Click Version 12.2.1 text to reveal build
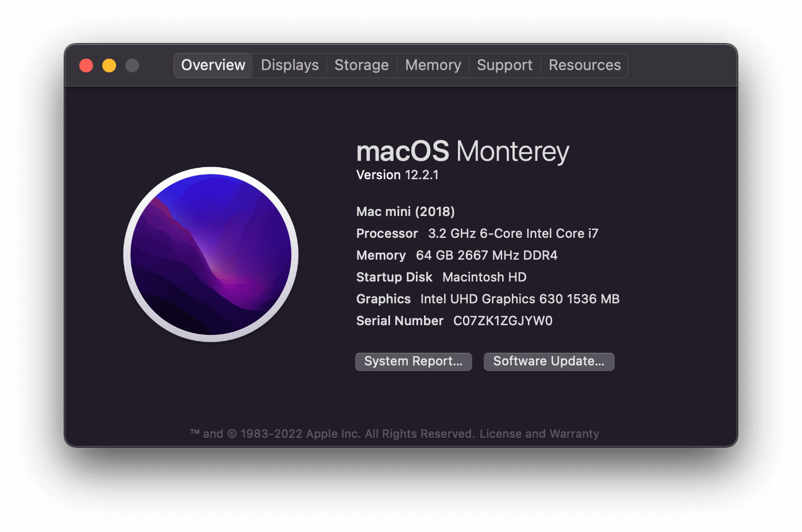 click(398, 175)
